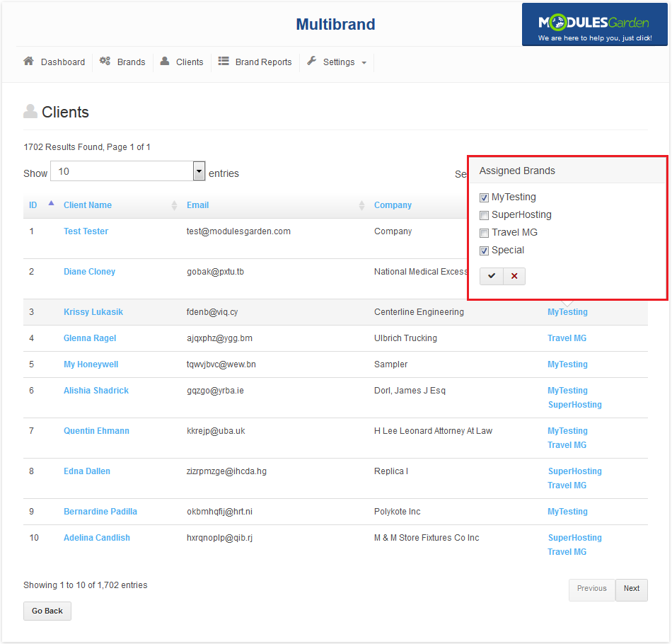Uncheck the Special brand checkbox
This screenshot has height=644, width=672.
coord(484,251)
